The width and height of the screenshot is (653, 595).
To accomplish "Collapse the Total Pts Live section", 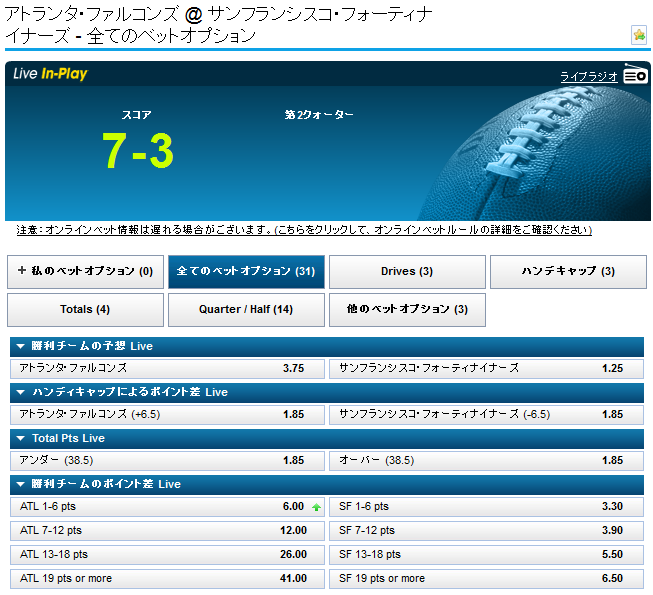I will tap(22, 438).
